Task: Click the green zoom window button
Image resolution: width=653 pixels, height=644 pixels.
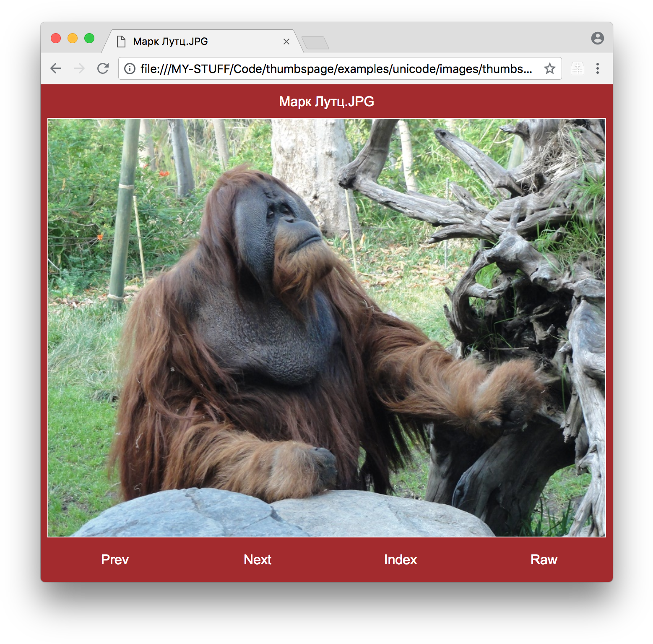Action: click(88, 38)
